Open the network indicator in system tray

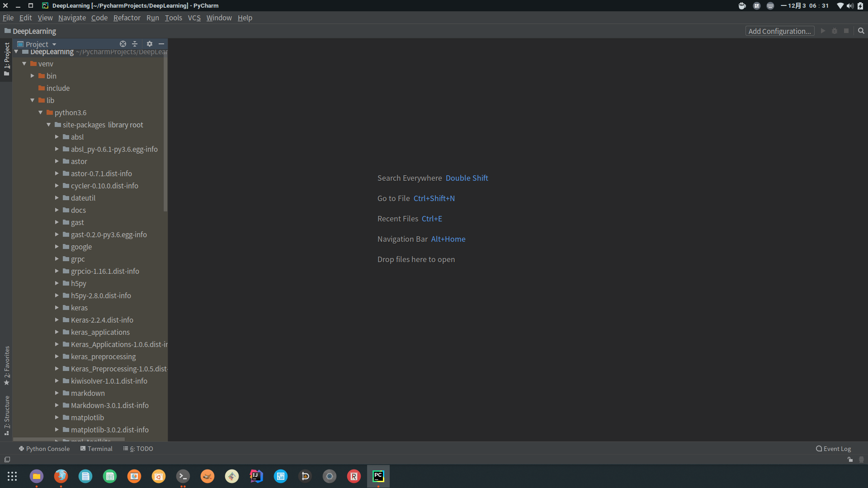(840, 6)
